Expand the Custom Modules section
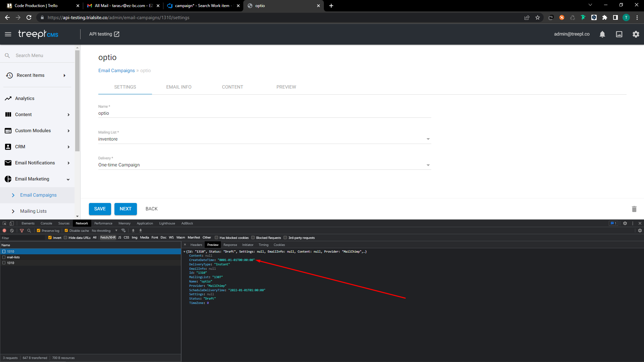The image size is (644, 362). pyautogui.click(x=37, y=131)
